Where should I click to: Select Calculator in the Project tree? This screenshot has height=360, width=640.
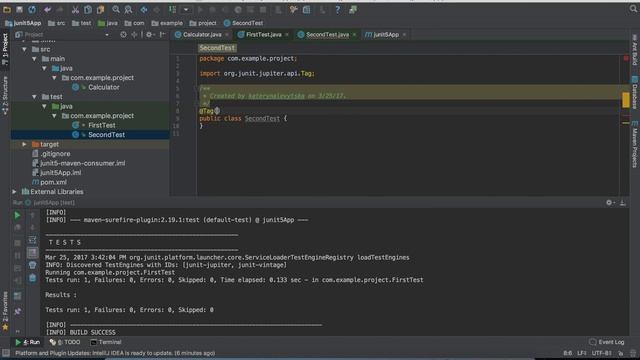104,87
